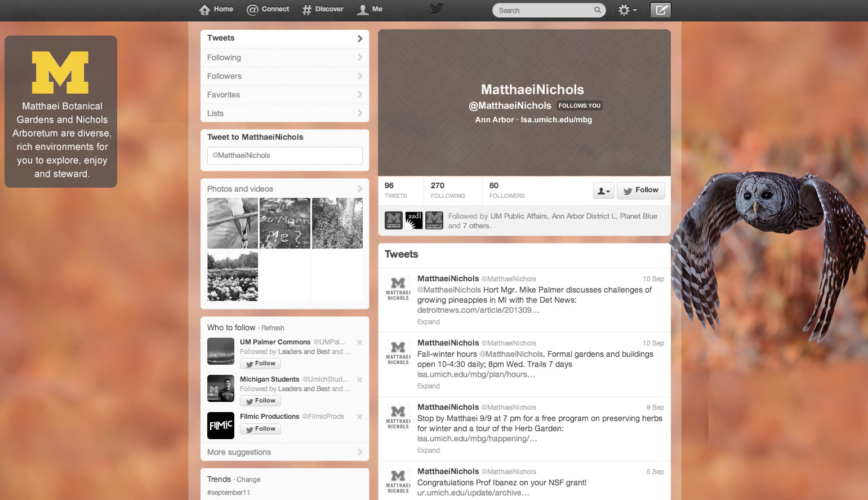
Task: Open detroitnews.com article link
Action: click(478, 310)
